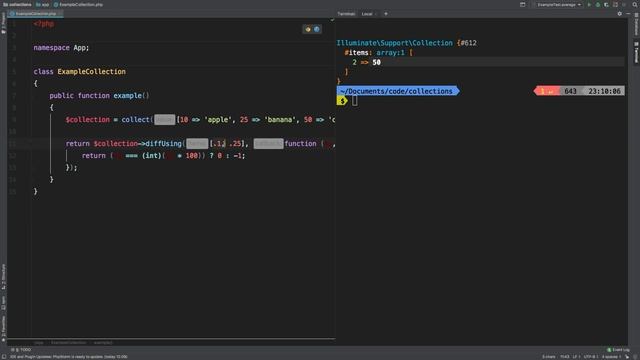Click 'diffUsing' method call
This screenshot has width=640, height=360.
[163, 144]
